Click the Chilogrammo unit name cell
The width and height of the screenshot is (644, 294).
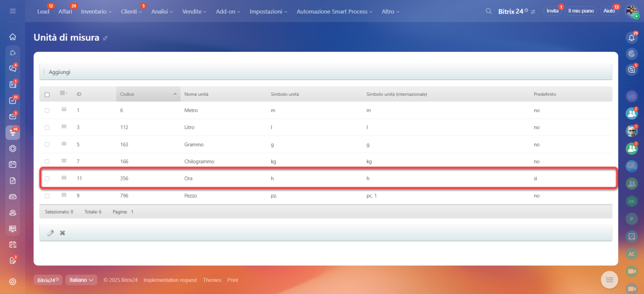(x=199, y=161)
